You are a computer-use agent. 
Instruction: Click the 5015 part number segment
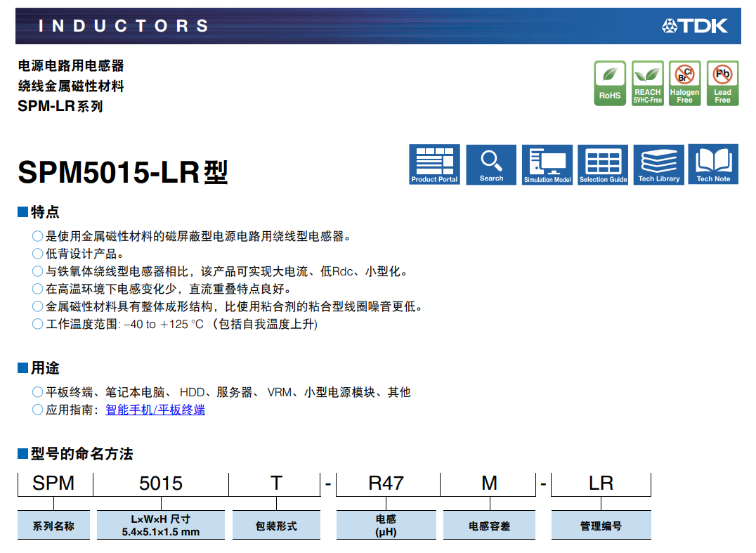pos(161,483)
